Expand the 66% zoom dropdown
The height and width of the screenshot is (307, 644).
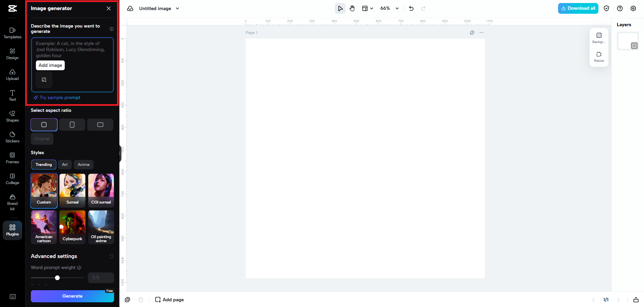397,8
